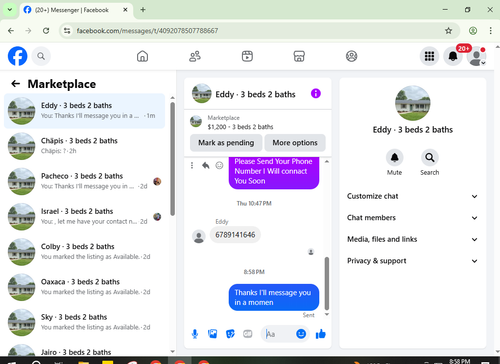The image size is (500, 364).
Task: Open a new browser tab
Action: click(x=143, y=10)
